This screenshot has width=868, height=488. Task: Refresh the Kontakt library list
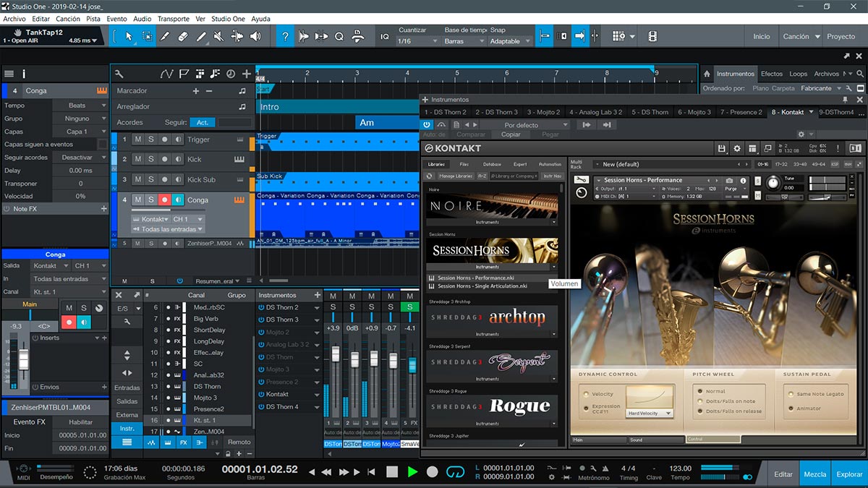(x=430, y=176)
